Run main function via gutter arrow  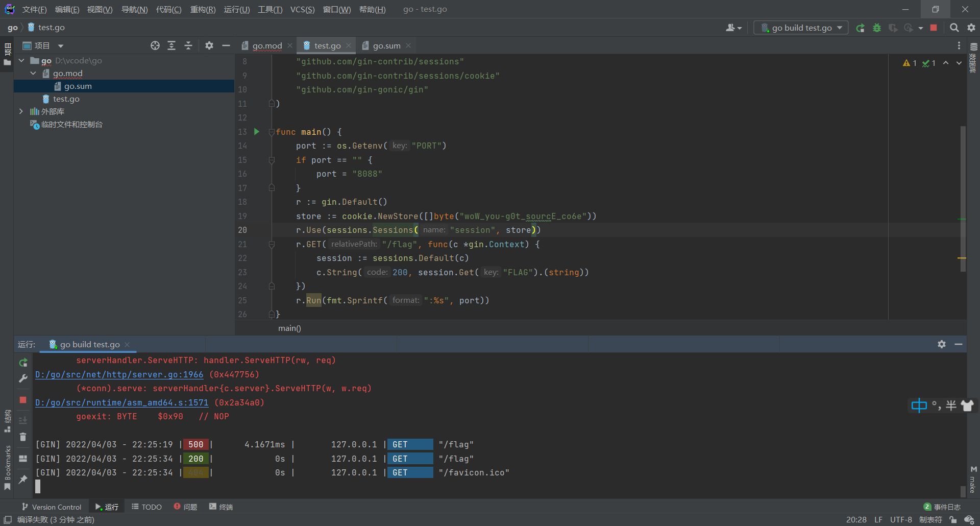tap(257, 132)
